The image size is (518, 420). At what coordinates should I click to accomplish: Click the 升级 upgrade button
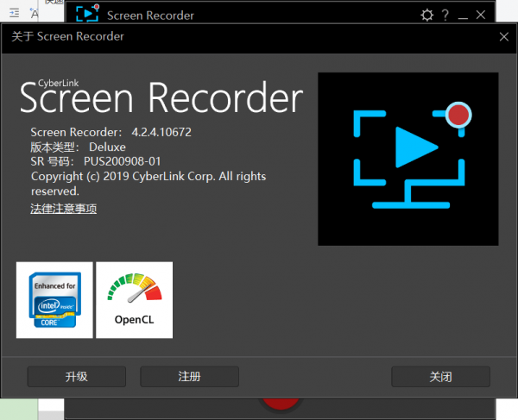click(76, 377)
